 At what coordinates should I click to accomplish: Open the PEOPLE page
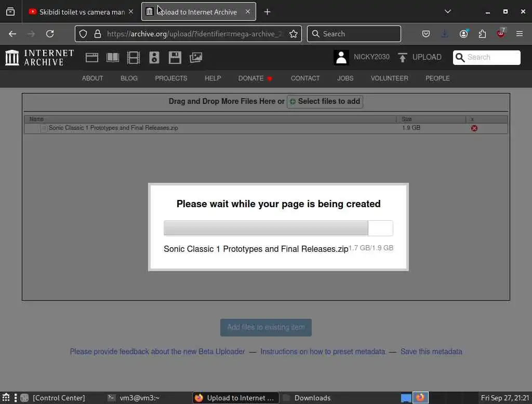click(437, 78)
